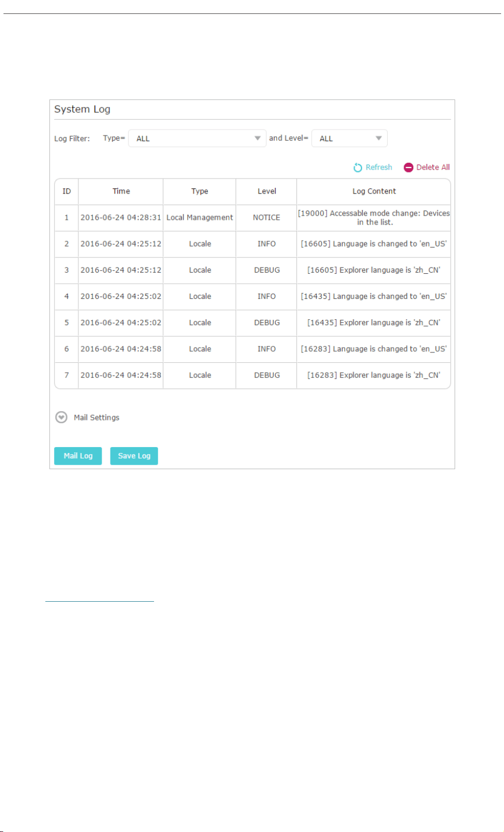
Task: Click the ID column header
Action: (66, 191)
